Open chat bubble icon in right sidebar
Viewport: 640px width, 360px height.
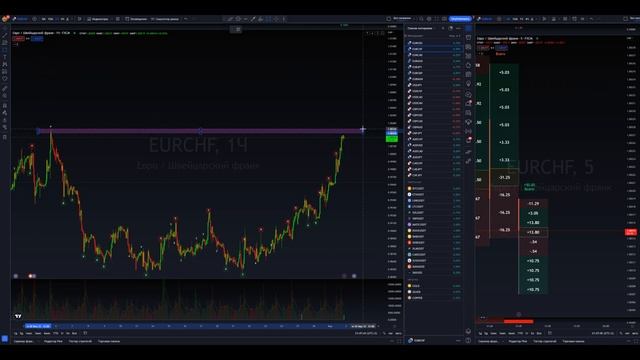[x=469, y=94]
